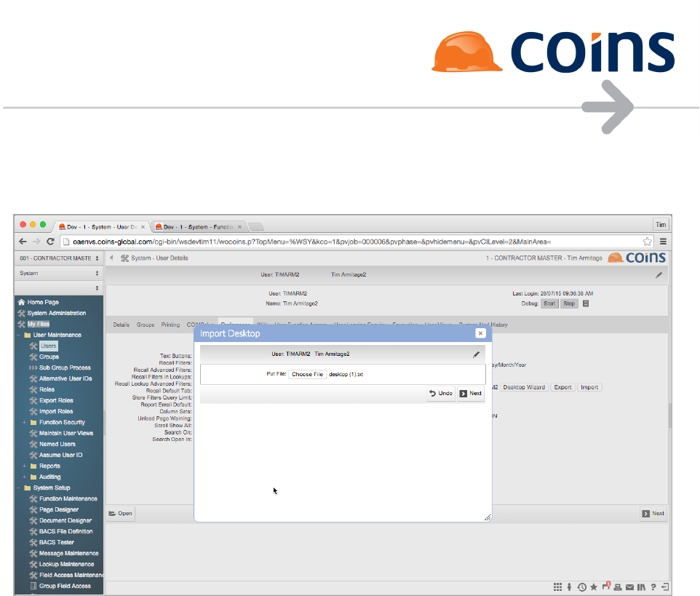Open Group Field Access in the sidebar

[x=65, y=587]
